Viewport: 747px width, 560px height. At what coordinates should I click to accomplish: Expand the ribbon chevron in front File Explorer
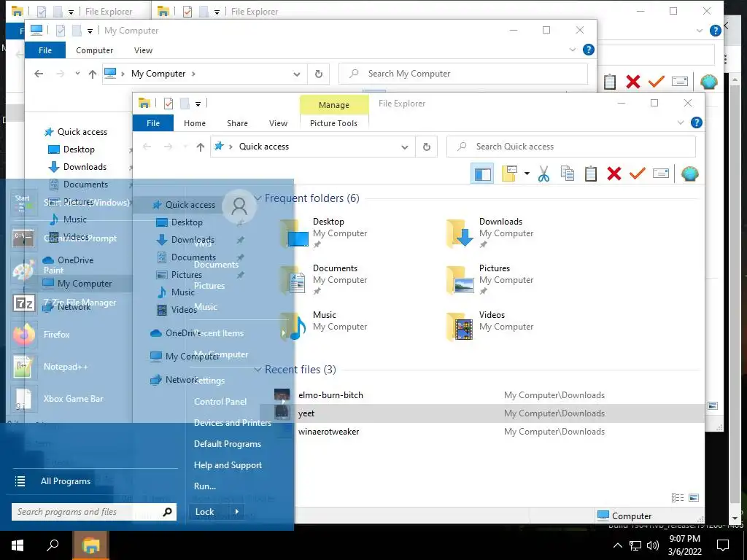tap(681, 122)
